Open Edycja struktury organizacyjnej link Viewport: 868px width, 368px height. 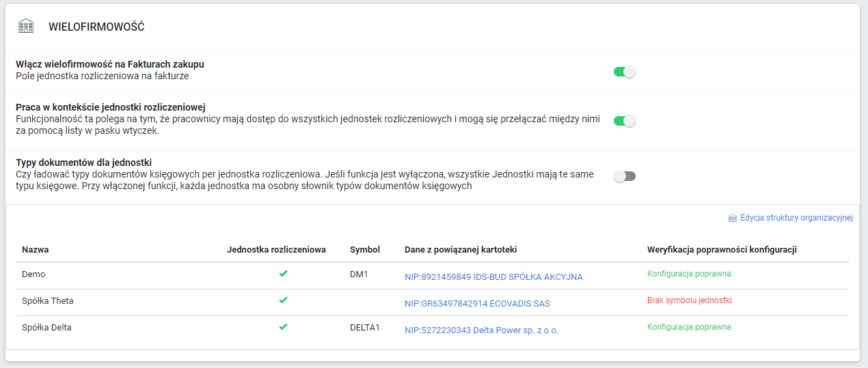coord(796,218)
